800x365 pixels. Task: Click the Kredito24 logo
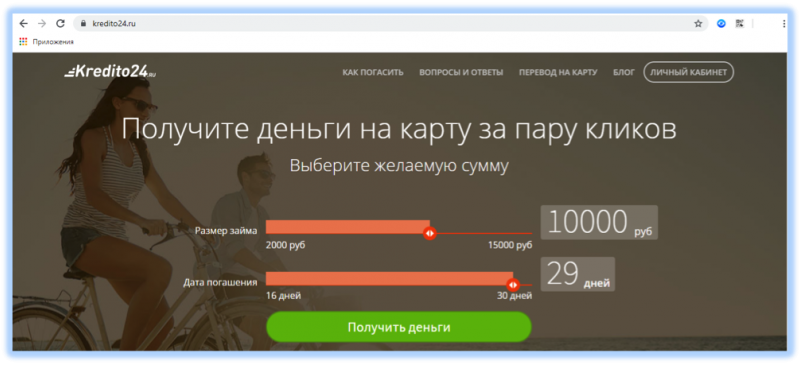(110, 72)
